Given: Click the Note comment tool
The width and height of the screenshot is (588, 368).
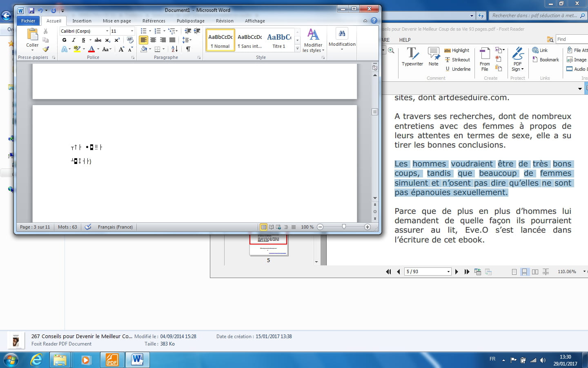Looking at the screenshot, I should tap(433, 56).
